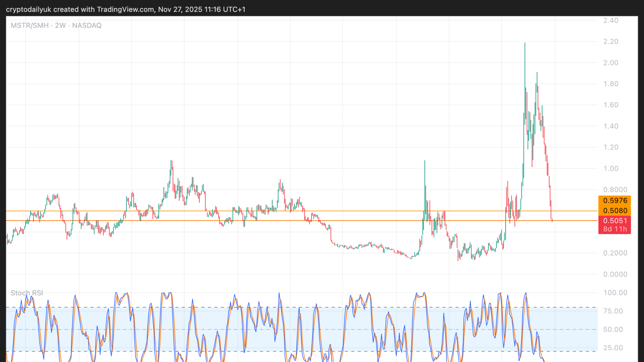
Task: Click the orange 0.5976 price tag
Action: pyautogui.click(x=615, y=200)
